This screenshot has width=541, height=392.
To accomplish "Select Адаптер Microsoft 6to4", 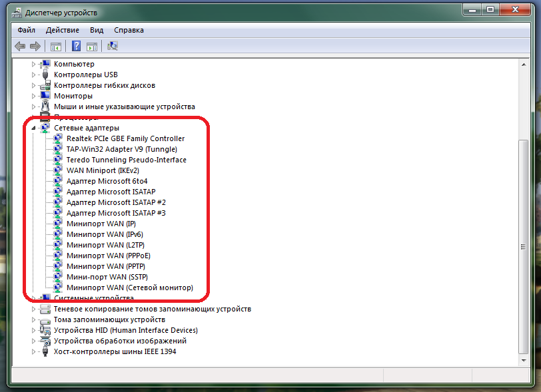I will pyautogui.click(x=107, y=181).
